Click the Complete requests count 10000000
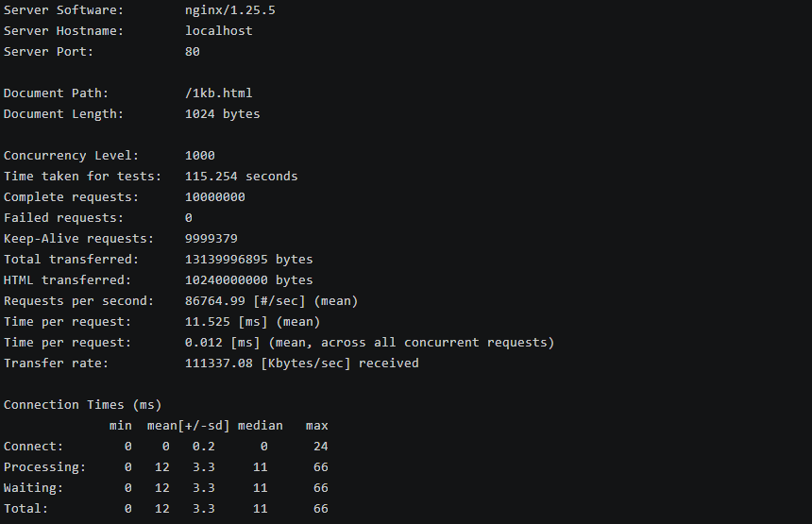The width and height of the screenshot is (812, 524). point(215,196)
